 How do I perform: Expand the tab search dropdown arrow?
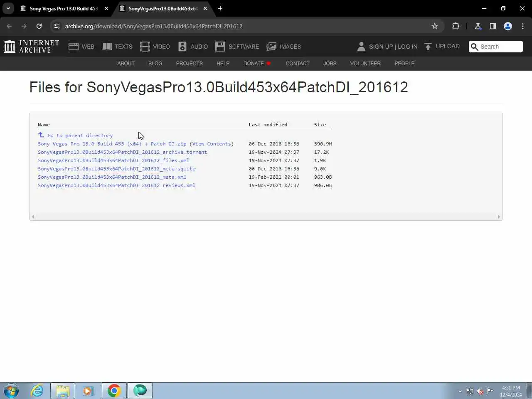(x=8, y=8)
